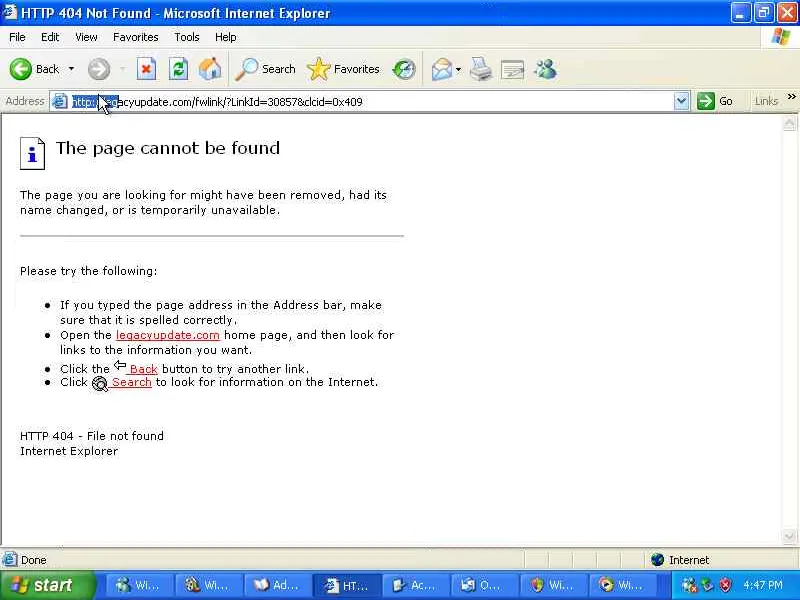Open the Address bar URL dropdown
The image size is (800, 600).
click(681, 101)
